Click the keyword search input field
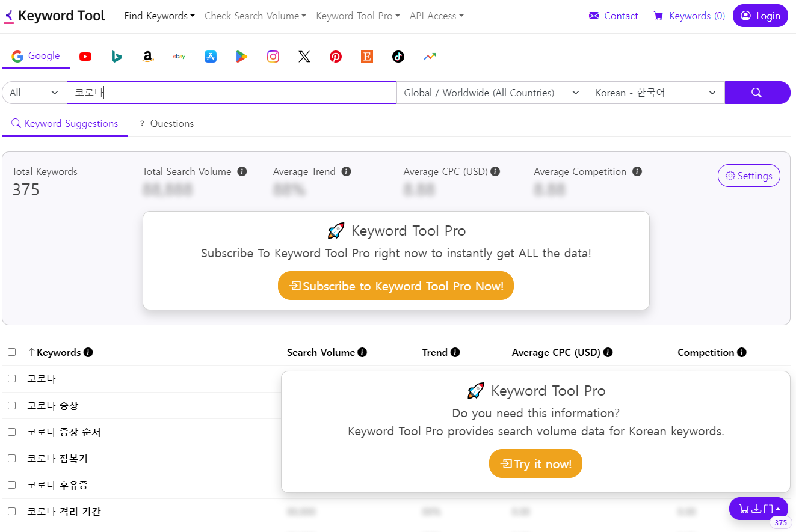Image resolution: width=796 pixels, height=532 pixels. [232, 93]
